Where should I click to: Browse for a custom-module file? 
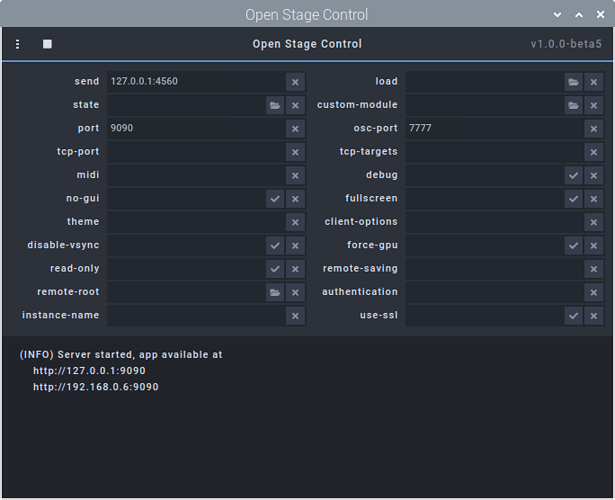coord(573,105)
